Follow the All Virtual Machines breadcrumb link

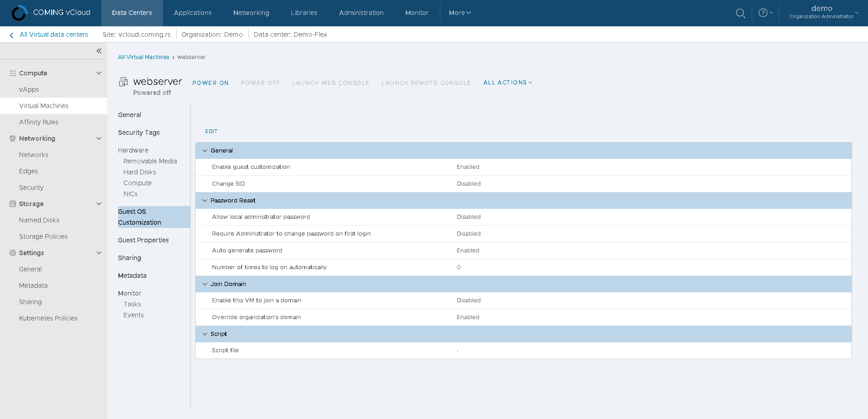(143, 57)
